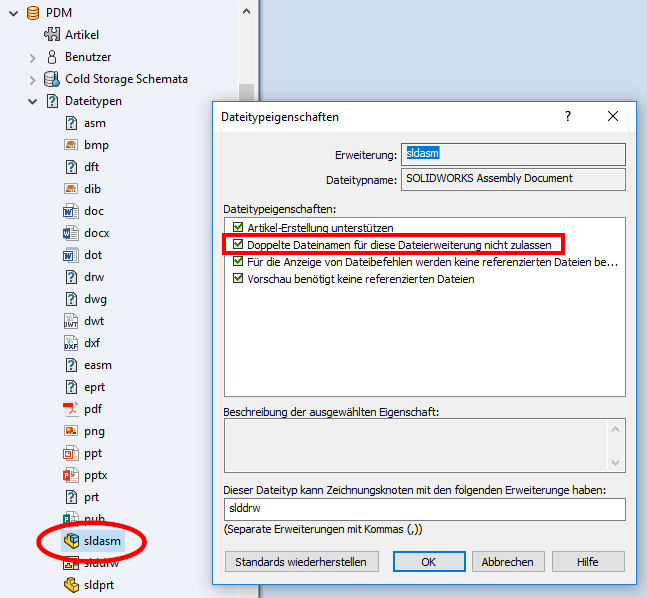This screenshot has width=647, height=598.
Task: Confirm the dialog with OK
Action: click(428, 562)
